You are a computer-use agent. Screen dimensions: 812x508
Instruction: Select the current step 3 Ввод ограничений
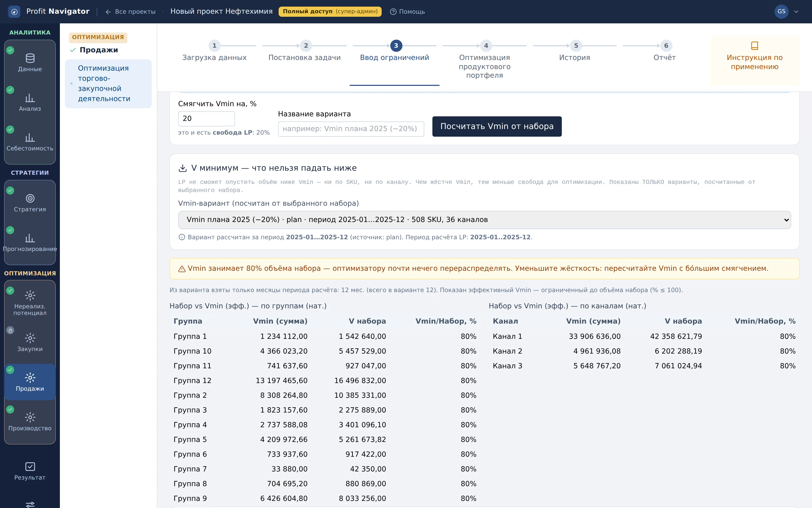(394, 51)
